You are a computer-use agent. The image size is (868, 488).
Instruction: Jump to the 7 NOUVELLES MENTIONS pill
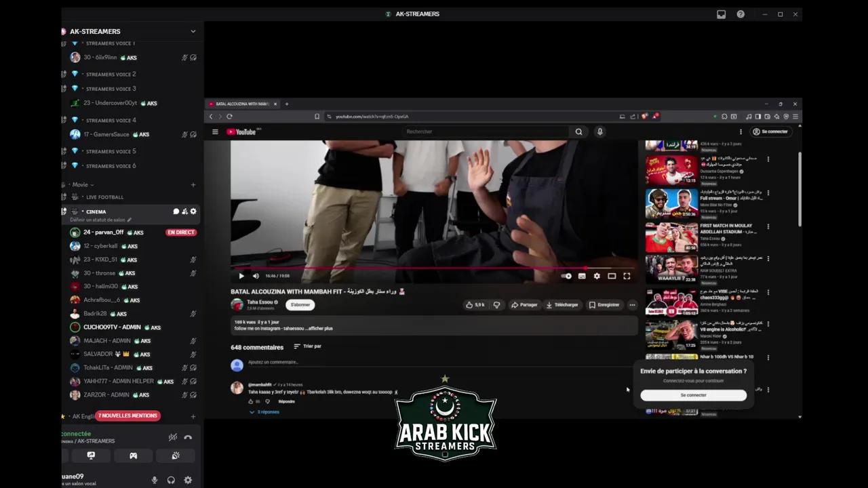pyautogui.click(x=127, y=415)
